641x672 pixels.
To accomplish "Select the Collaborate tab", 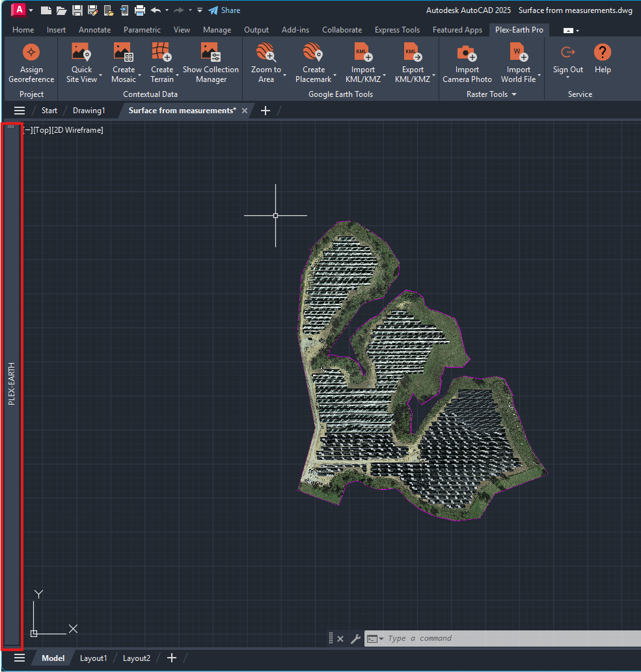I will [342, 29].
